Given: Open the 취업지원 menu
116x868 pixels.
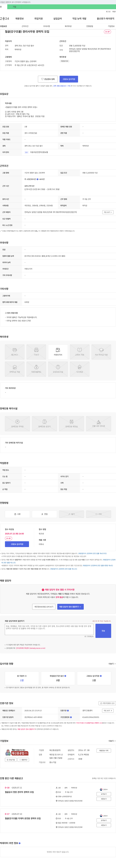Looking at the screenshot, I should coord(38,18).
